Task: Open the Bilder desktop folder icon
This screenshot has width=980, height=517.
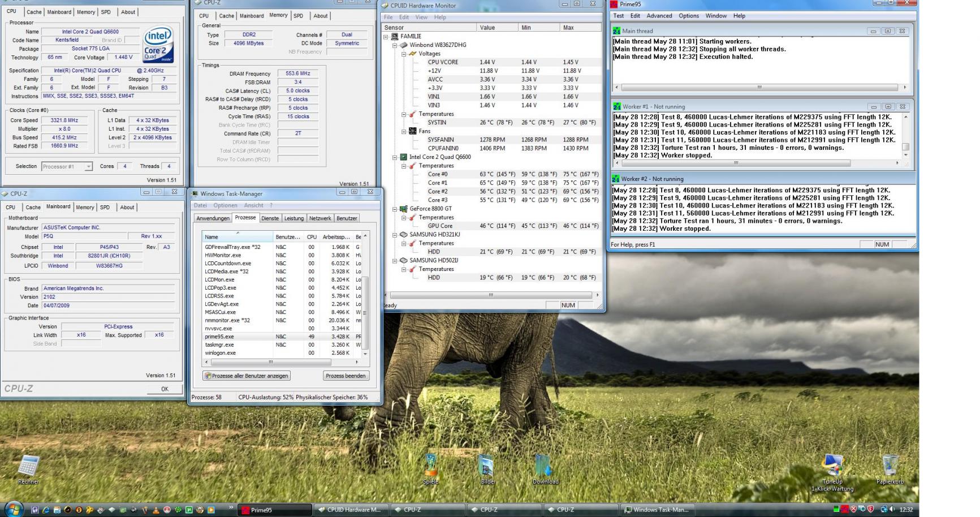Action: (487, 468)
